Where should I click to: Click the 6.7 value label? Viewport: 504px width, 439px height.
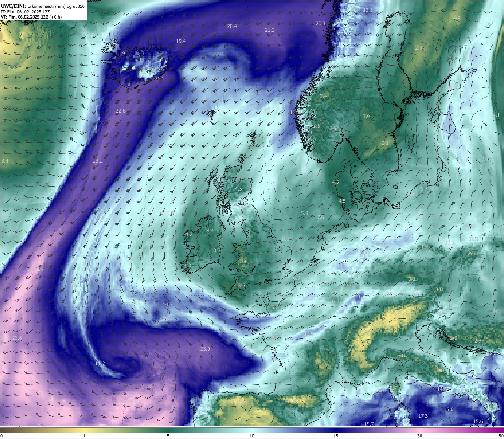point(424,189)
